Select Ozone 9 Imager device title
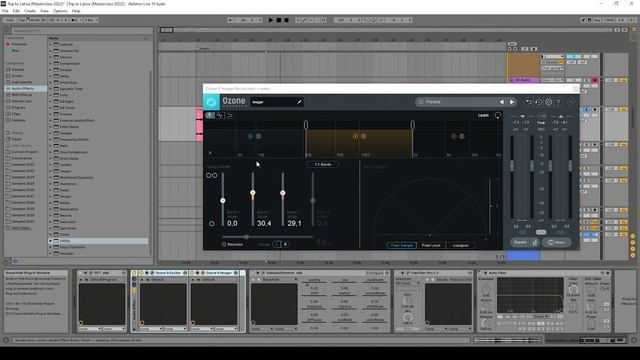This screenshot has height=360, width=640. (x=219, y=273)
